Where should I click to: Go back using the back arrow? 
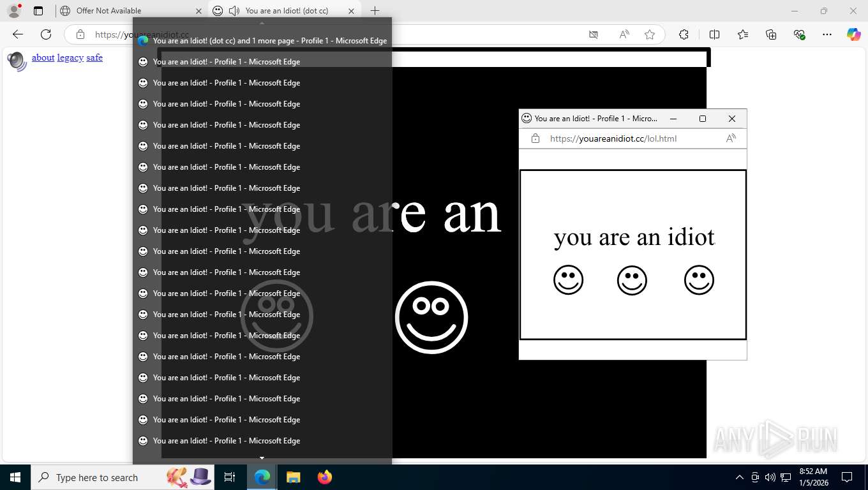click(x=18, y=34)
